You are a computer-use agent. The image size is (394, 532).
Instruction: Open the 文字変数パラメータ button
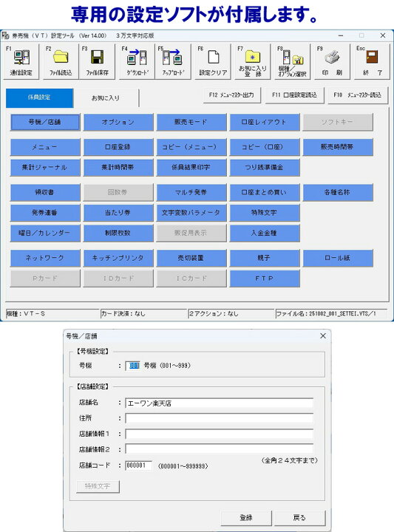tap(191, 213)
